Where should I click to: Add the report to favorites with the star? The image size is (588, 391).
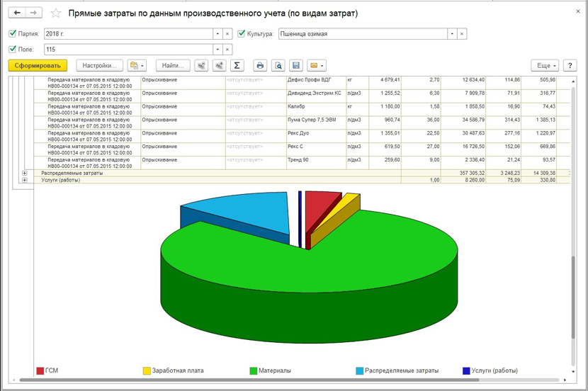tap(56, 13)
